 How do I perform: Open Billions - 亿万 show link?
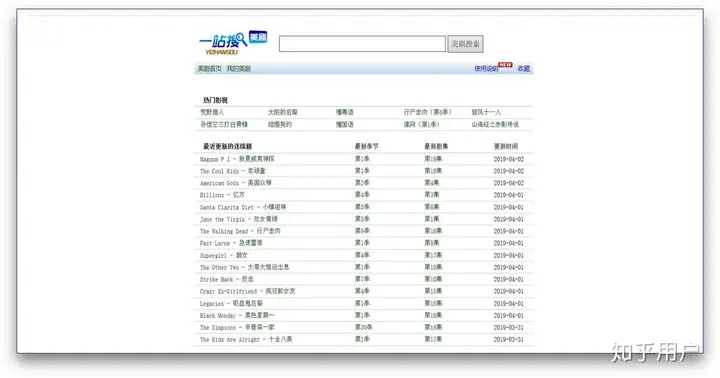pos(222,195)
